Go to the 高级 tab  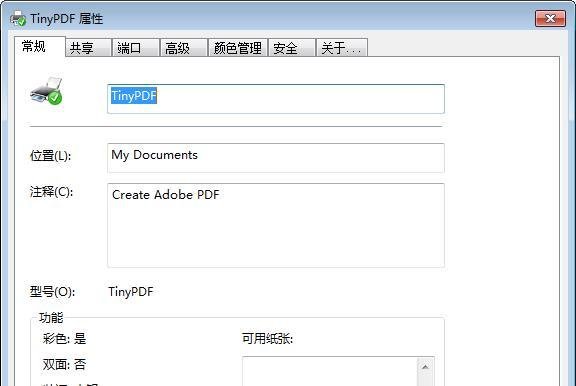184,48
